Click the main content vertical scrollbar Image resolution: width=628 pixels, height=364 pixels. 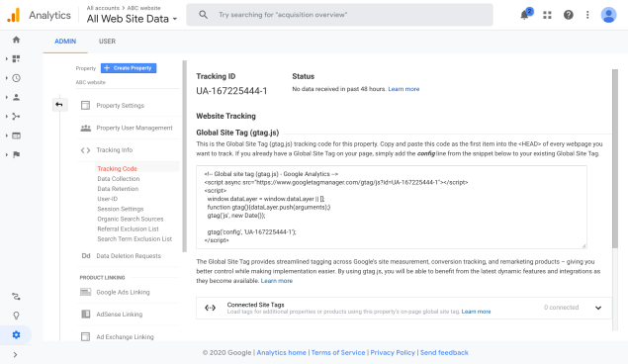[x=615, y=158]
